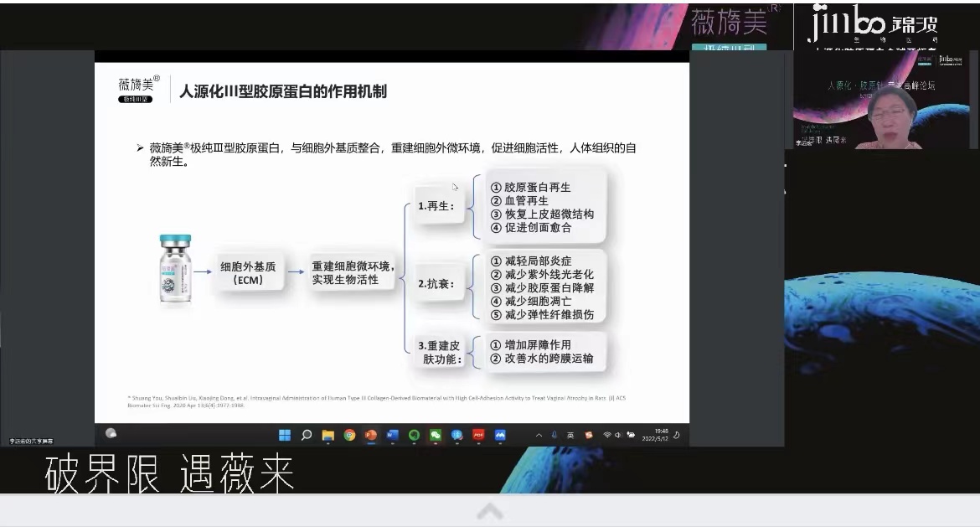The width and height of the screenshot is (980, 527).
Task: Click the text ② 血管再生
Action: pyautogui.click(x=519, y=201)
